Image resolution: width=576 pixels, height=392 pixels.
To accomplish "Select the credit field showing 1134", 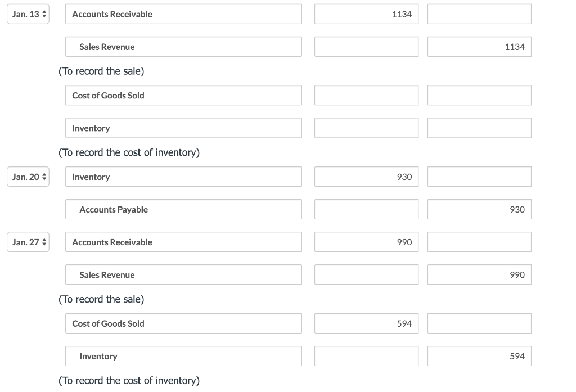I will (479, 47).
